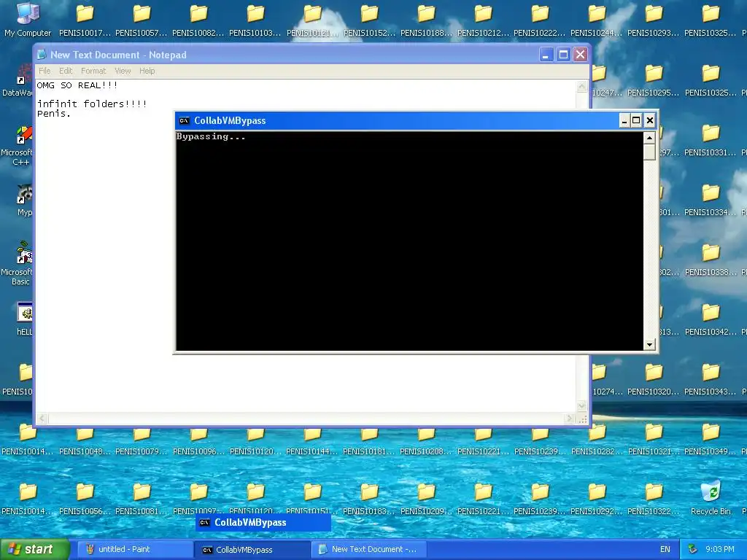This screenshot has width=747, height=560.
Task: Switch to New Text Document taskbar button
Action: tap(368, 550)
